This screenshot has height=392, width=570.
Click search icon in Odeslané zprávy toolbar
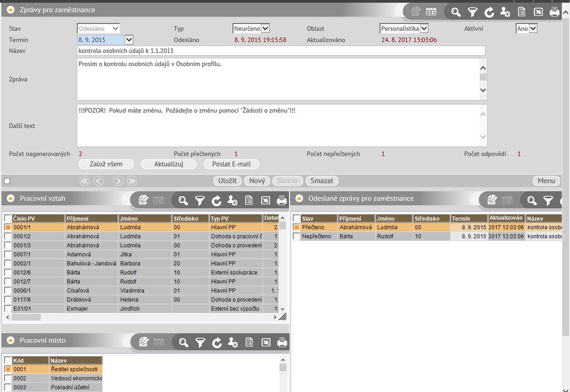tap(532, 200)
